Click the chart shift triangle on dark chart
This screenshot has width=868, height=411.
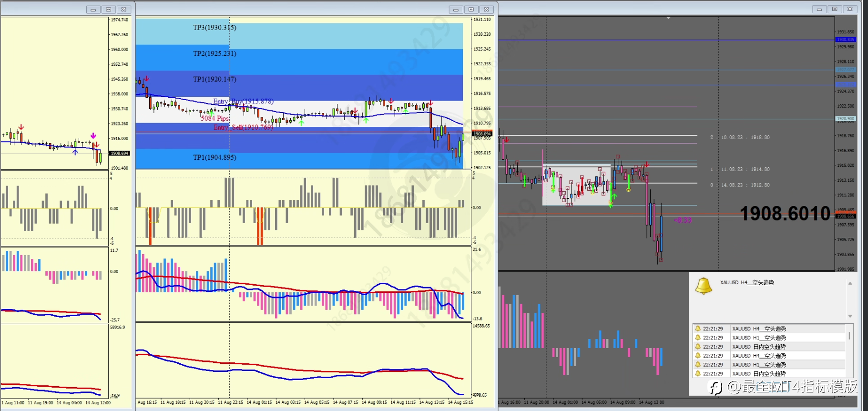(668, 18)
